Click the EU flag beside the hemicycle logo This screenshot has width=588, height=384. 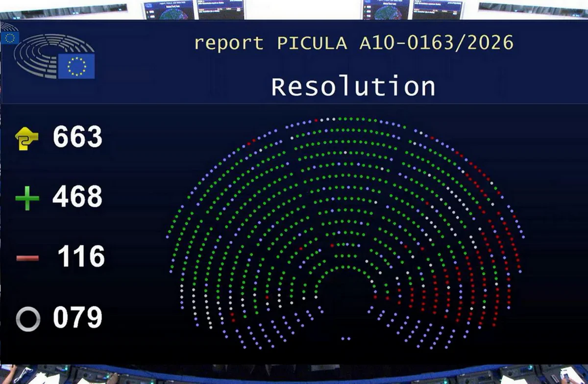click(x=76, y=66)
